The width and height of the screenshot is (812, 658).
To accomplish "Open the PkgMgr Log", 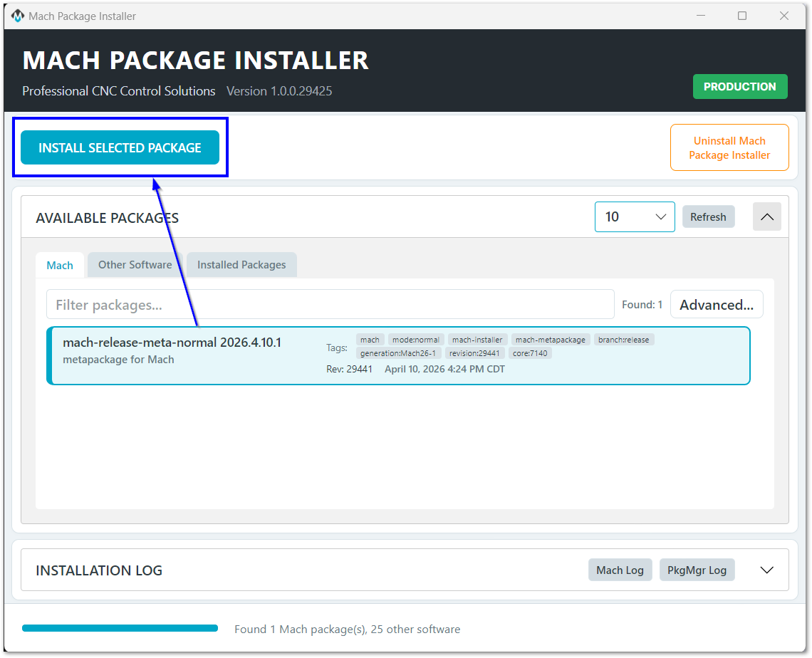I will point(697,570).
